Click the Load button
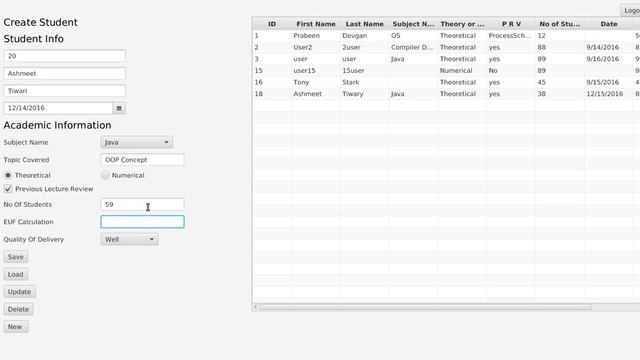 (16, 274)
